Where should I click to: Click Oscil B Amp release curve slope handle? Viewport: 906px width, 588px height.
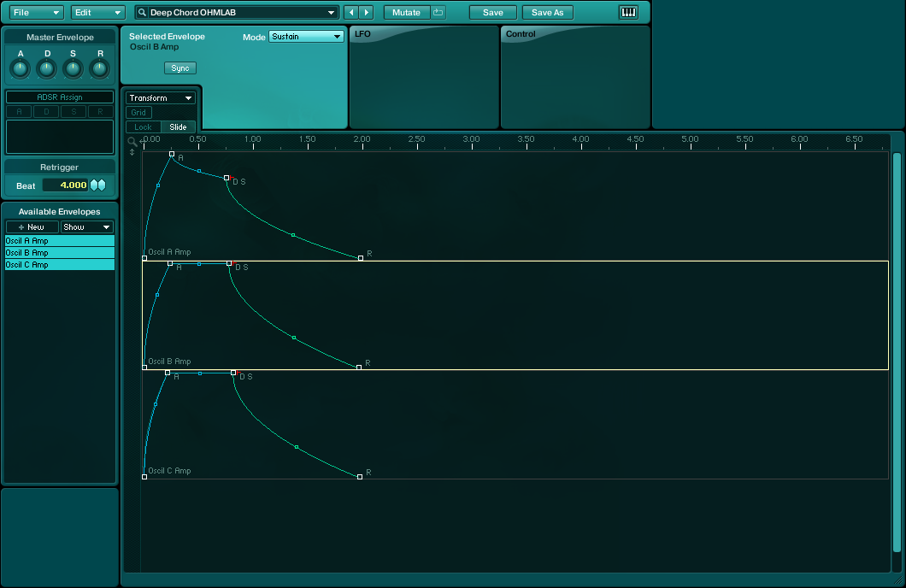click(x=294, y=338)
